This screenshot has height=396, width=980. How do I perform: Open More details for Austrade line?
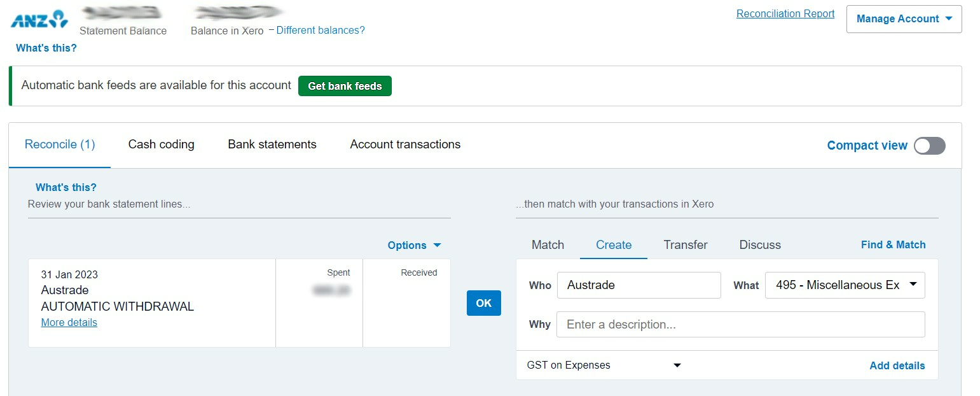[69, 323]
